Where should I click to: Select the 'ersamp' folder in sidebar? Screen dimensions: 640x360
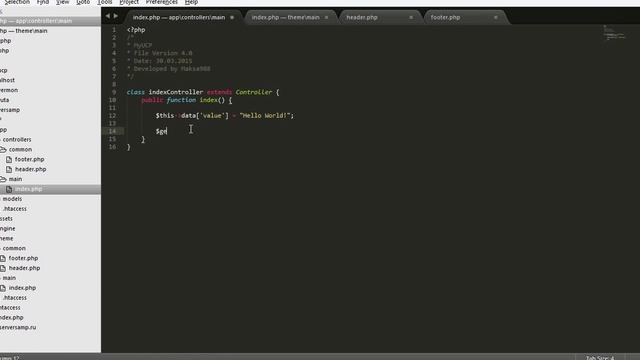(x=10, y=110)
